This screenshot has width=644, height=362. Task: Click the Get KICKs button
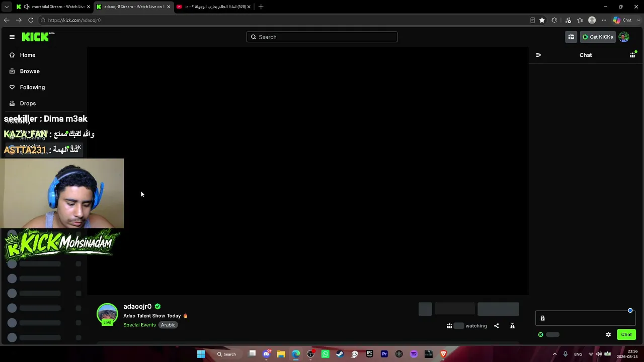598,37
